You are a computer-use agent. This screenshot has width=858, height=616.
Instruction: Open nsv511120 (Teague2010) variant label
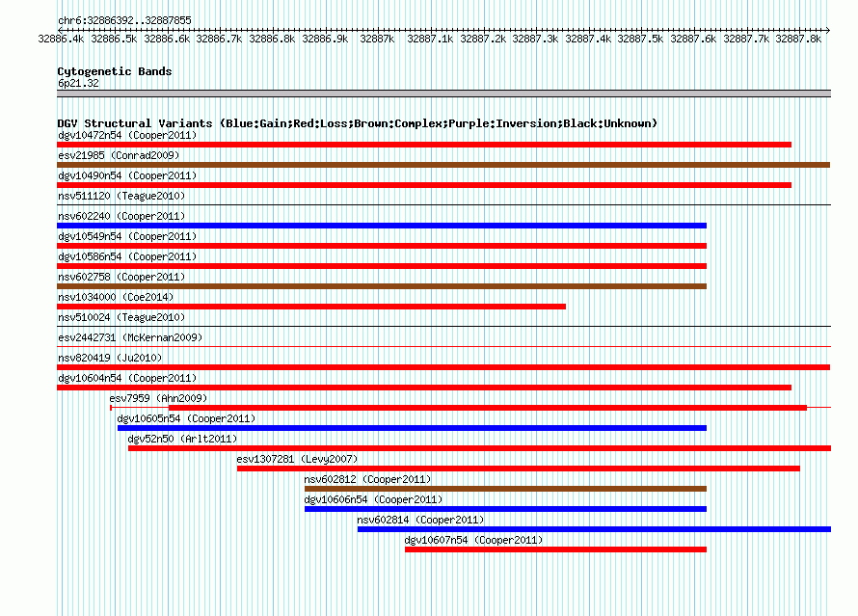tap(121, 196)
